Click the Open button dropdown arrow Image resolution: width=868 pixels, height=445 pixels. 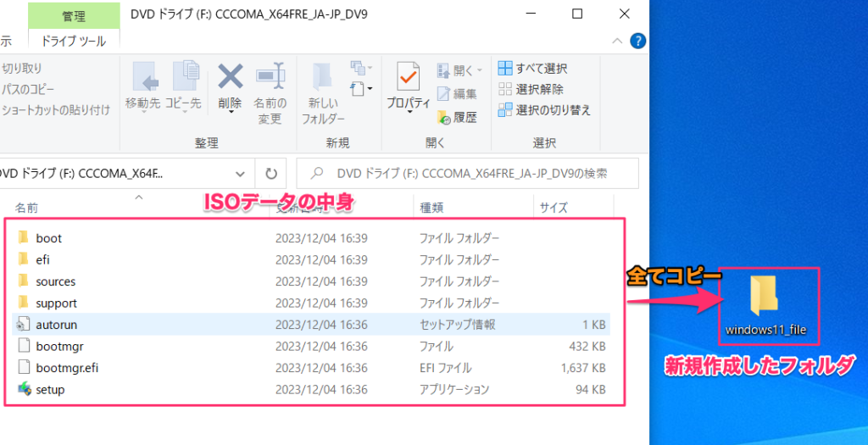point(480,70)
